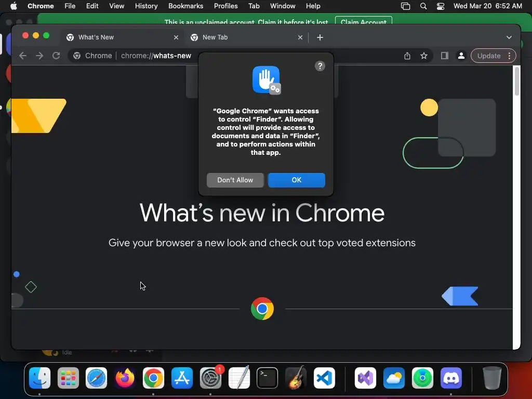Open TextEdit from the Dock
This screenshot has width=532, height=399.
239,378
